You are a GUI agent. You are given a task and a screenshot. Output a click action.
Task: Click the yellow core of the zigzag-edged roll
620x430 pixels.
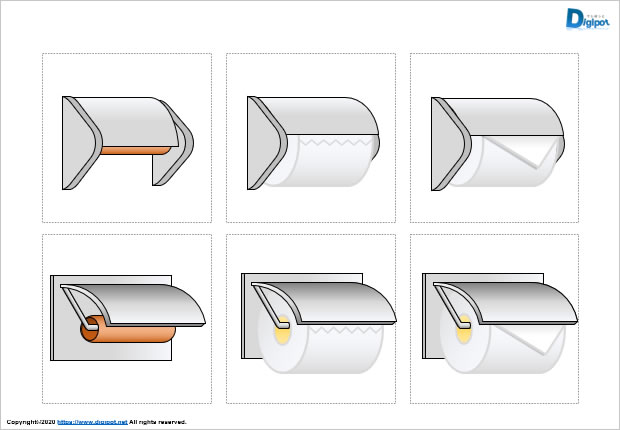(283, 330)
